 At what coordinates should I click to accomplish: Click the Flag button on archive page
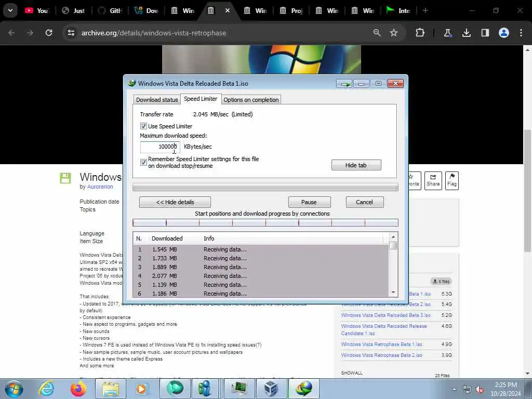tap(452, 180)
